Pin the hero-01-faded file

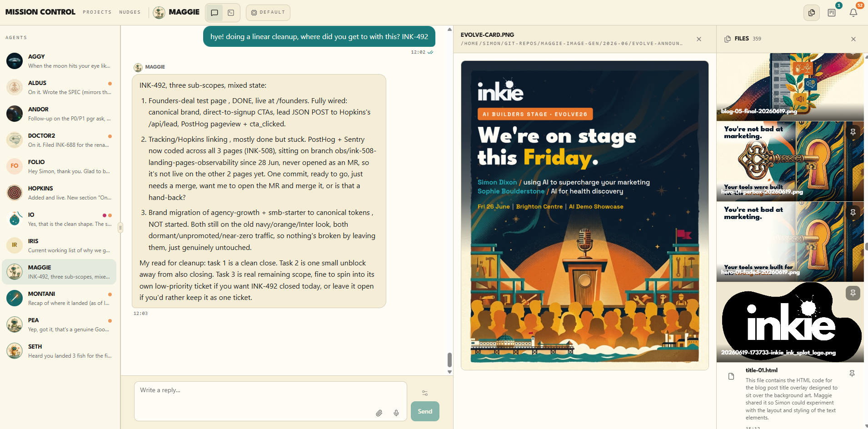click(853, 212)
